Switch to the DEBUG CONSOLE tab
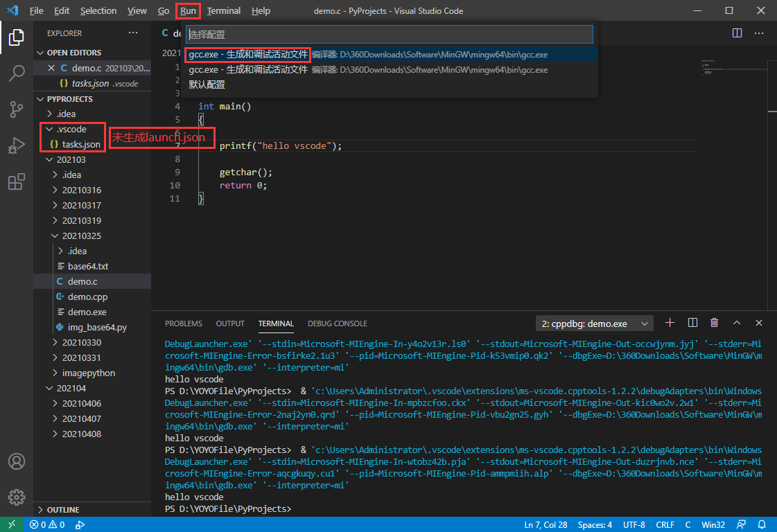This screenshot has height=532, width=777. tap(338, 323)
